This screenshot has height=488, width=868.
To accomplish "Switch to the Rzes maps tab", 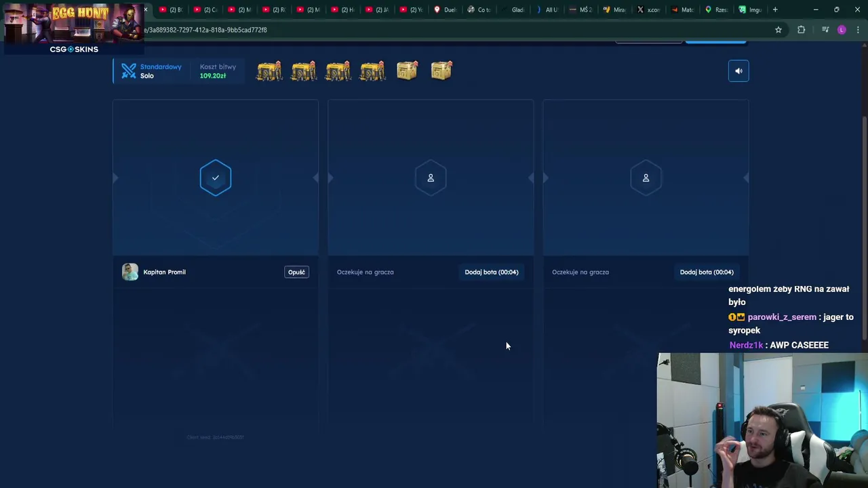I will 717,9.
